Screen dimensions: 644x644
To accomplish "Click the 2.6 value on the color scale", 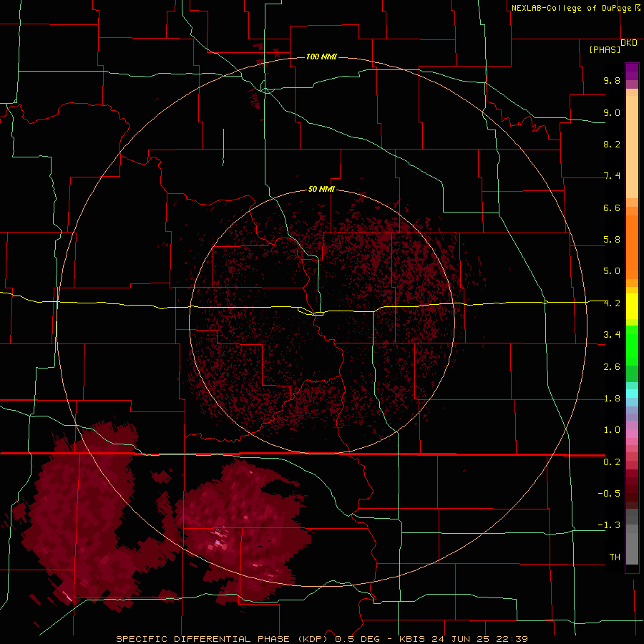I will (x=612, y=367).
